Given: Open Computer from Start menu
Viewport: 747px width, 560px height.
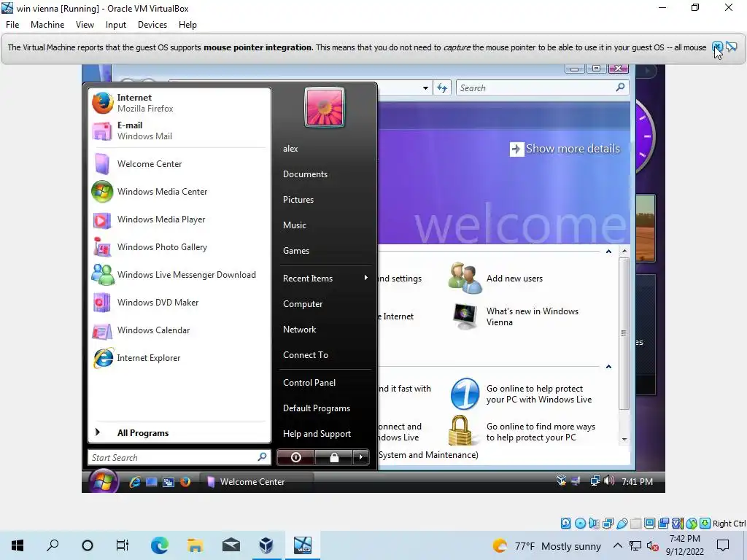Looking at the screenshot, I should [x=325, y=304].
